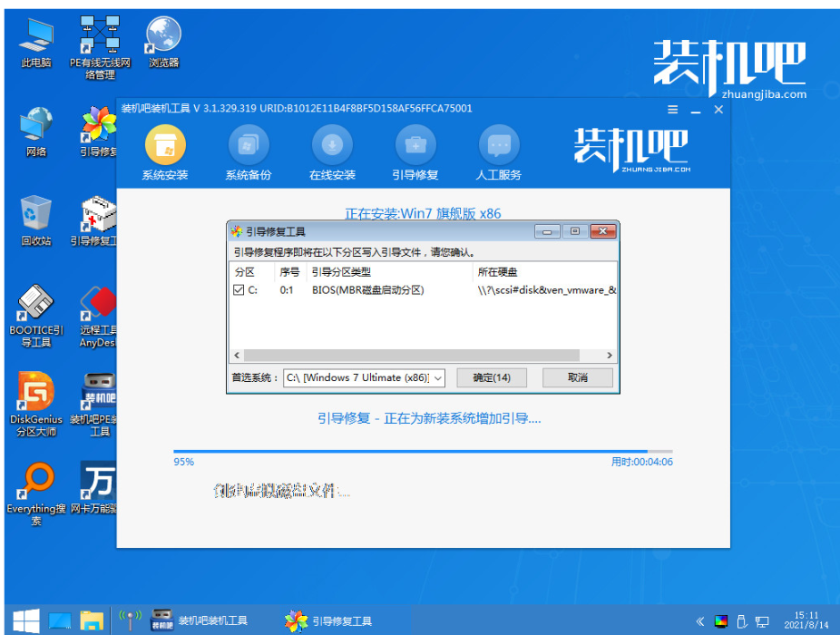This screenshot has width=840, height=635.
Task: Open the 装机吧PE装机工具 desktop shortcut
Action: tap(93, 405)
